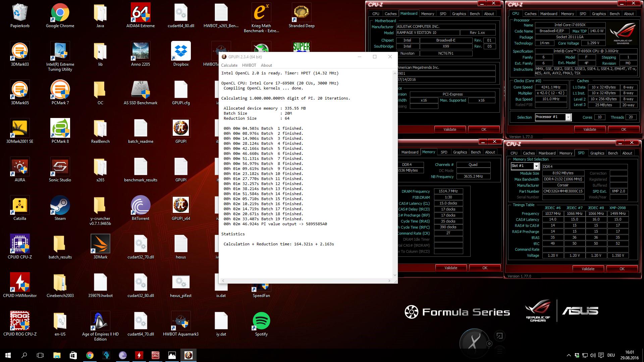Open the taskbar clock showing 16:01

[629, 355]
